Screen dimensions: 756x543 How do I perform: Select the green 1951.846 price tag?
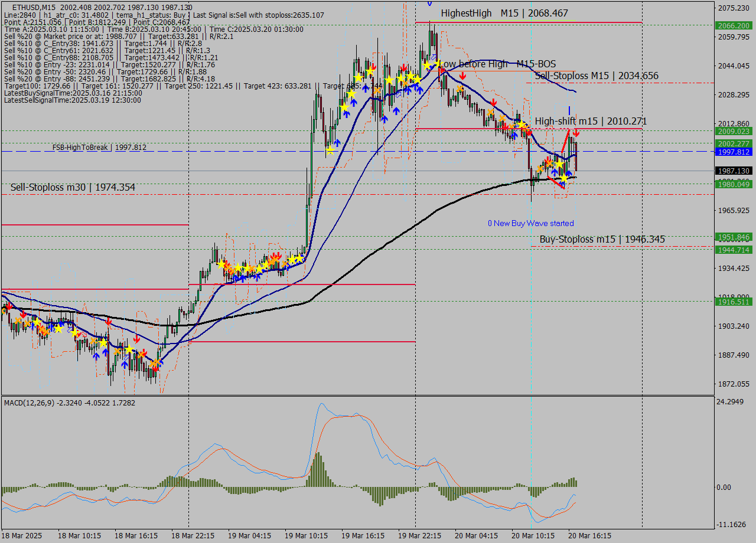[734, 237]
